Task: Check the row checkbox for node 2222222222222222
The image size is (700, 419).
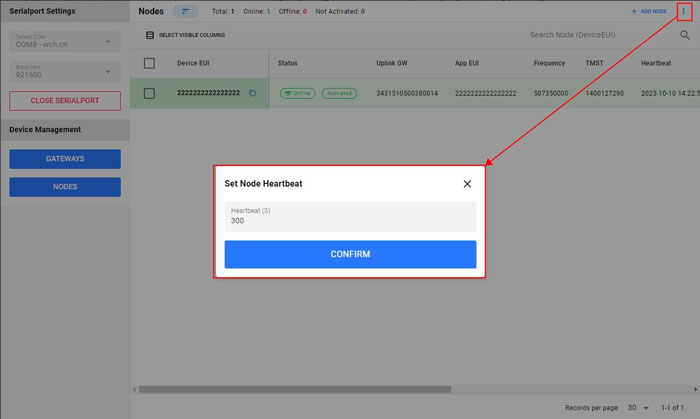Action: [149, 93]
